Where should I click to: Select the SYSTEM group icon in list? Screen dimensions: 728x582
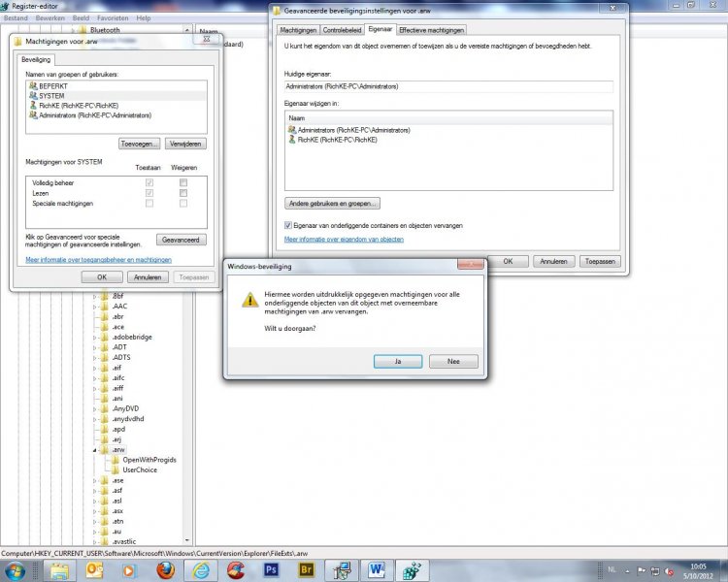click(x=33, y=95)
